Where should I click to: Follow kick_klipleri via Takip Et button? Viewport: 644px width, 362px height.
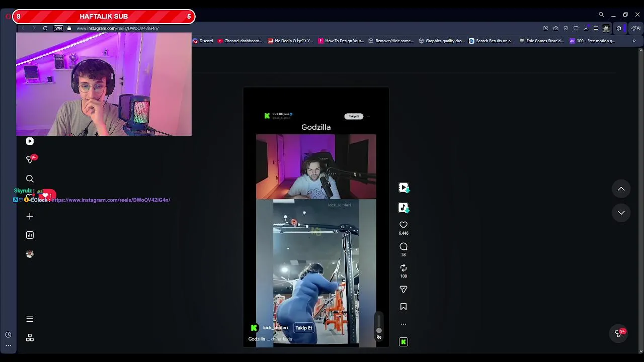point(304,328)
